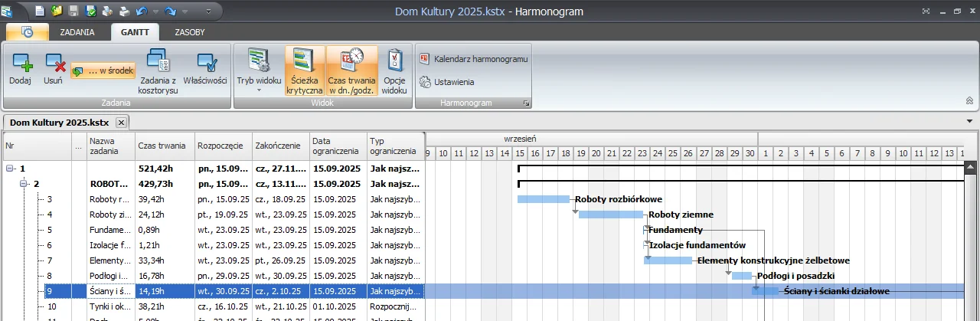Switch to the ZASOBY ribbon tab
Image resolution: width=980 pixels, height=321 pixels.
(x=189, y=32)
